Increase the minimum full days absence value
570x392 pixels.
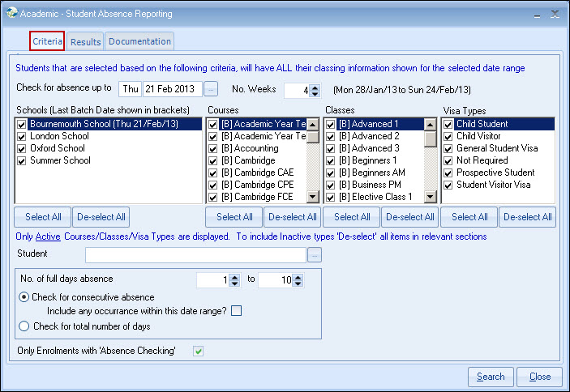click(234, 276)
